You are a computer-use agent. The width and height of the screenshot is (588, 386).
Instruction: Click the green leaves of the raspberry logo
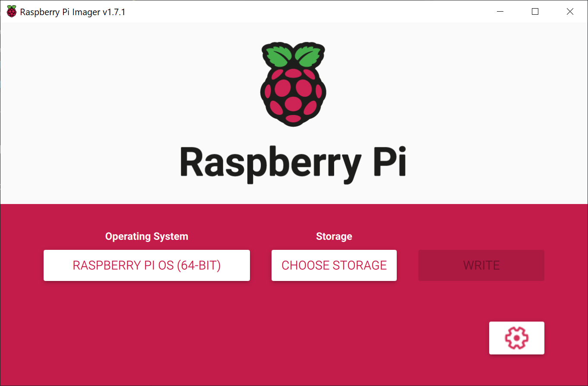[x=293, y=56]
